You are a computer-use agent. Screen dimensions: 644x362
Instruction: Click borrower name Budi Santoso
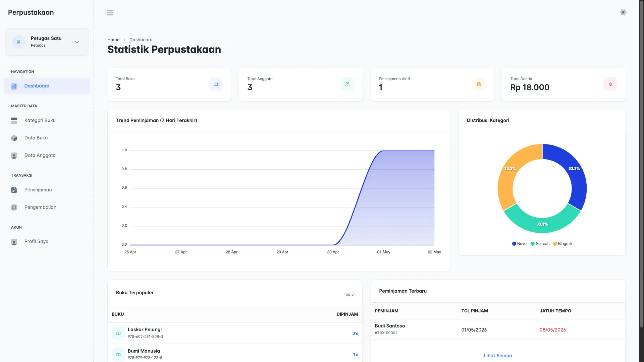point(390,326)
